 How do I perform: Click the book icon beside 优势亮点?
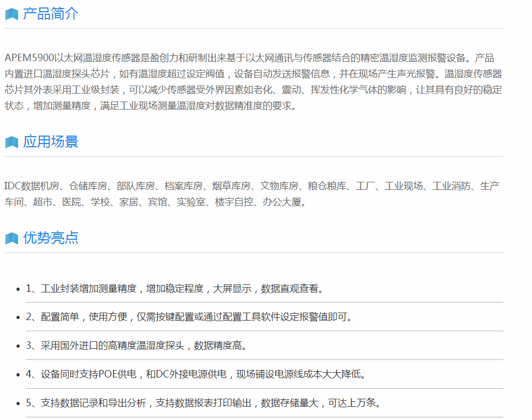tap(12, 238)
